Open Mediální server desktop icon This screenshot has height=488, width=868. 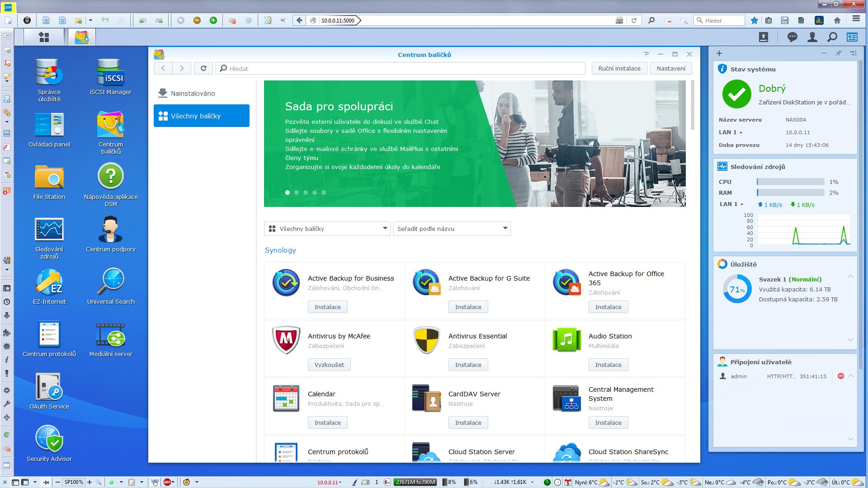click(x=111, y=334)
